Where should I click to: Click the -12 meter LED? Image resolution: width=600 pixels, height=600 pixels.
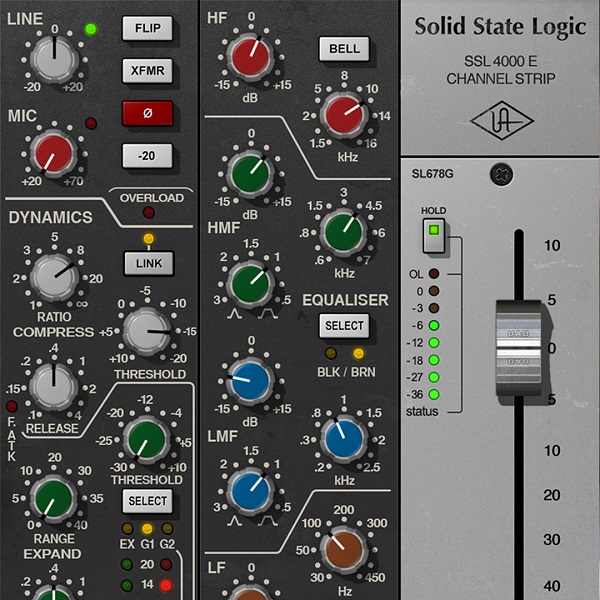(x=434, y=343)
